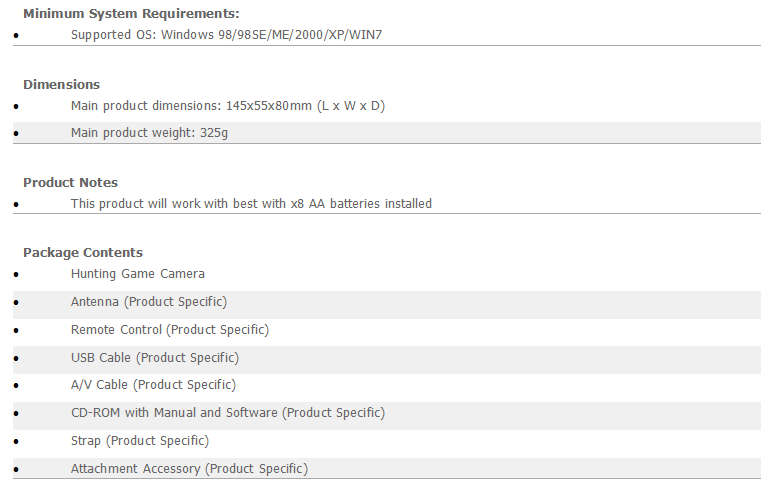Screen dimensions: 783x486
Task: Click the bullet next to Supported OS
Action: pos(16,35)
